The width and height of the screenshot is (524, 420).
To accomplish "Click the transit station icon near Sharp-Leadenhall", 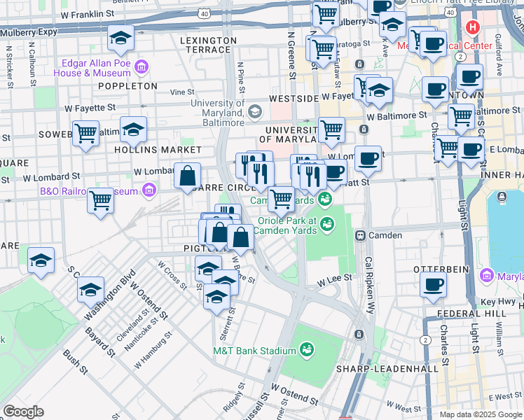I will tap(359, 334).
